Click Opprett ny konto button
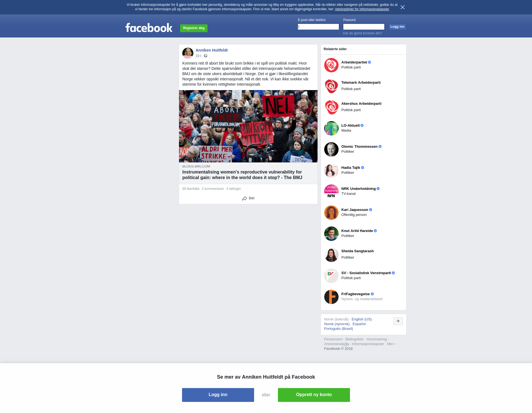This screenshot has width=532, height=413. (x=314, y=395)
